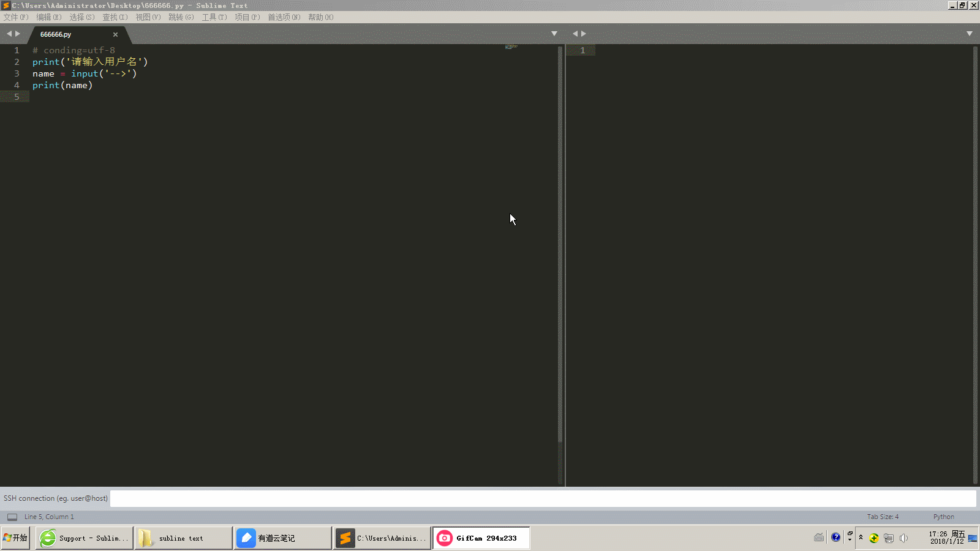Open the right pane's overflow dropdown
This screenshot has width=980, height=551.
(x=970, y=34)
